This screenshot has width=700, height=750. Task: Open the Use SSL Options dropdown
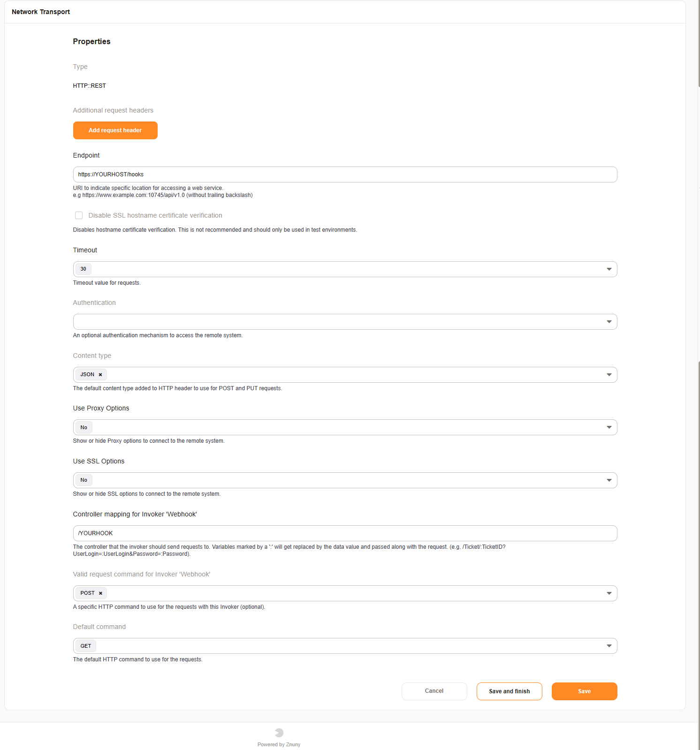pos(345,480)
